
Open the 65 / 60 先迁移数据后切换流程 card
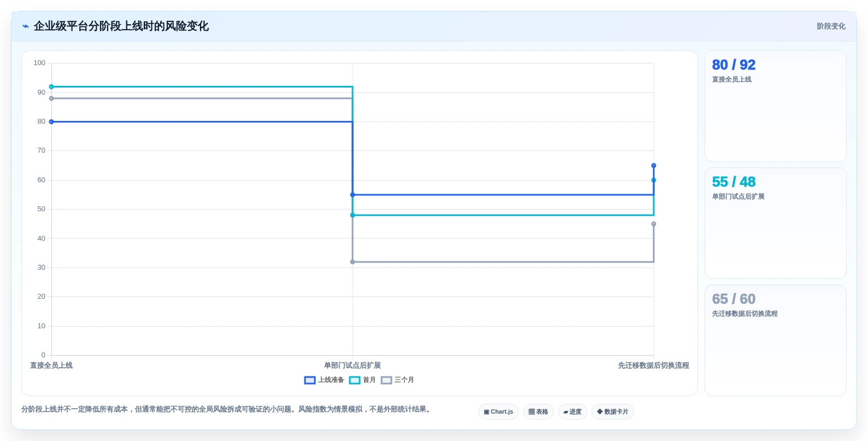click(x=776, y=340)
